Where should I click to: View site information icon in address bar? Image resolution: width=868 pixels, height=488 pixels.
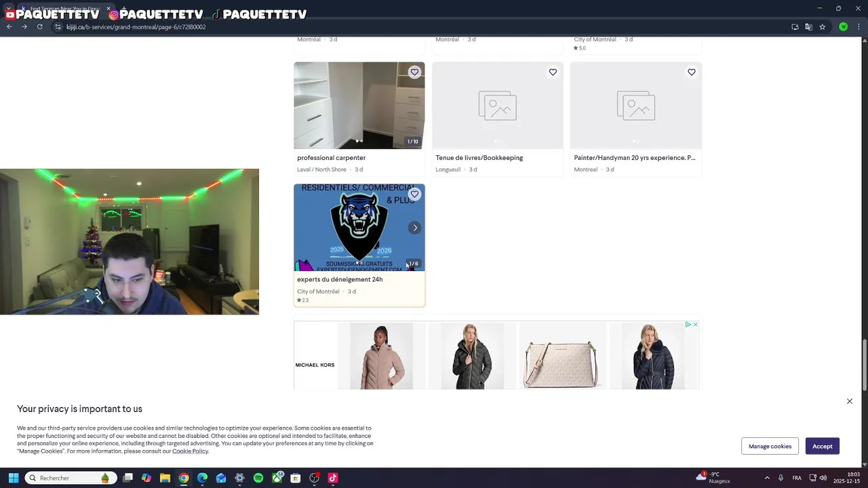(58, 27)
